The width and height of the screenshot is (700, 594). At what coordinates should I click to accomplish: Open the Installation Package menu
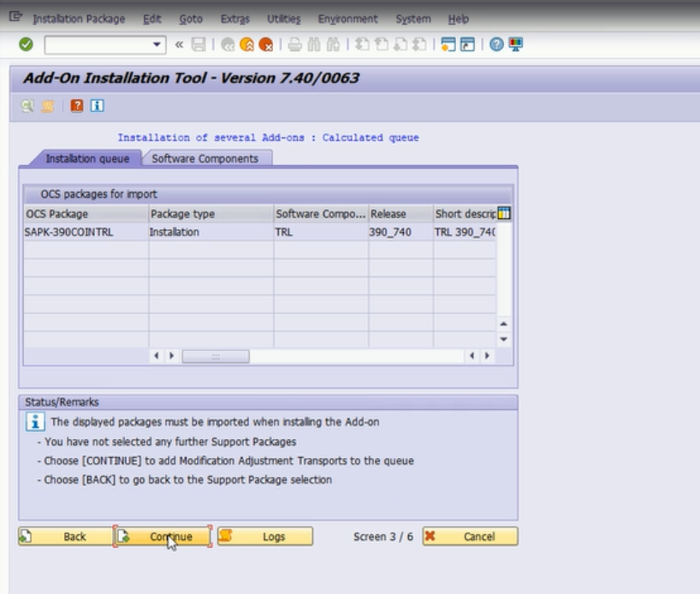point(78,19)
